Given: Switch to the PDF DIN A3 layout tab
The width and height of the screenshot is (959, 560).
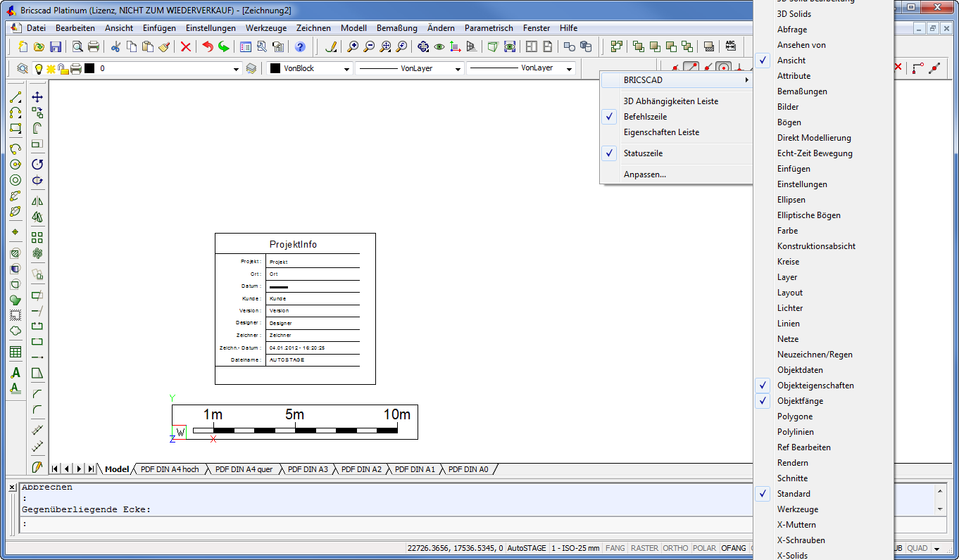Looking at the screenshot, I should point(308,469).
